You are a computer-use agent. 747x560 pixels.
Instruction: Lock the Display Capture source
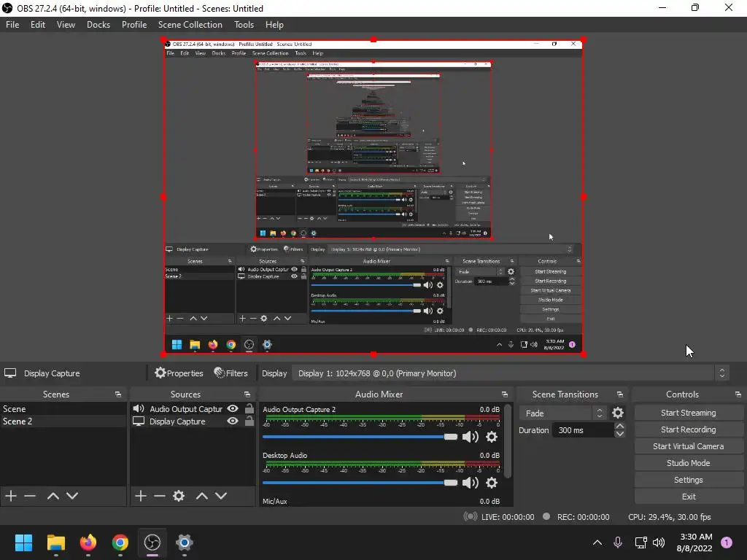[x=249, y=421]
